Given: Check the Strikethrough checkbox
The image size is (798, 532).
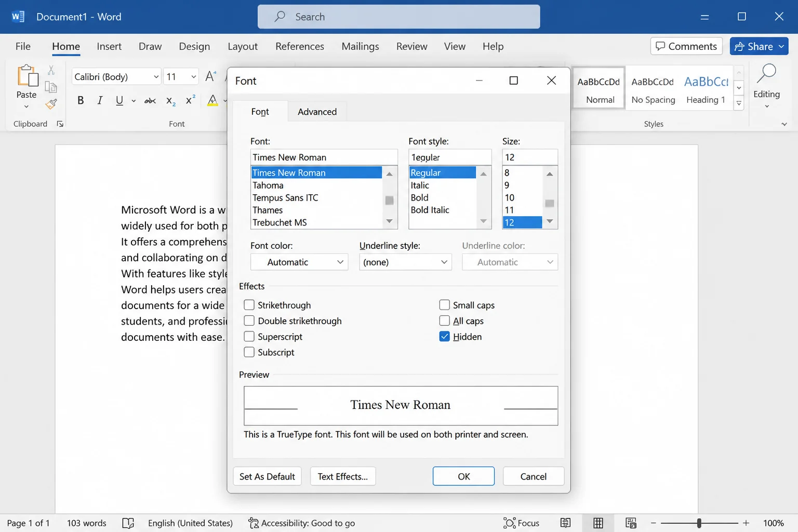Looking at the screenshot, I should (249, 305).
